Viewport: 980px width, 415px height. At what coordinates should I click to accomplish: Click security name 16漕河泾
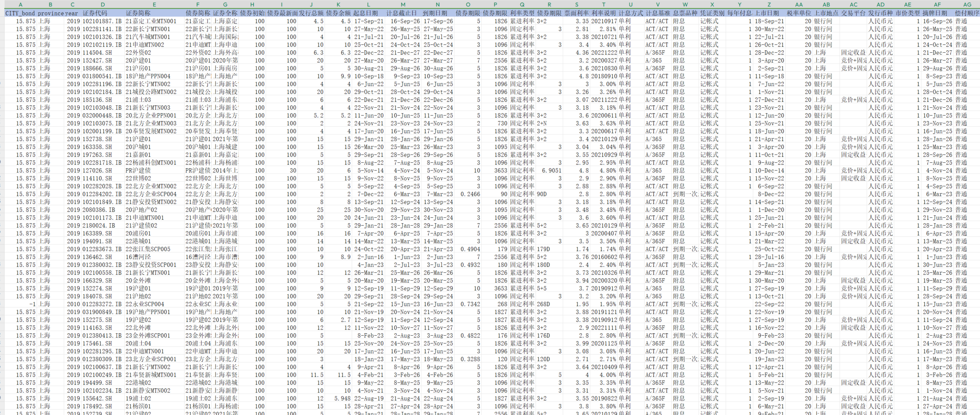pos(154,257)
